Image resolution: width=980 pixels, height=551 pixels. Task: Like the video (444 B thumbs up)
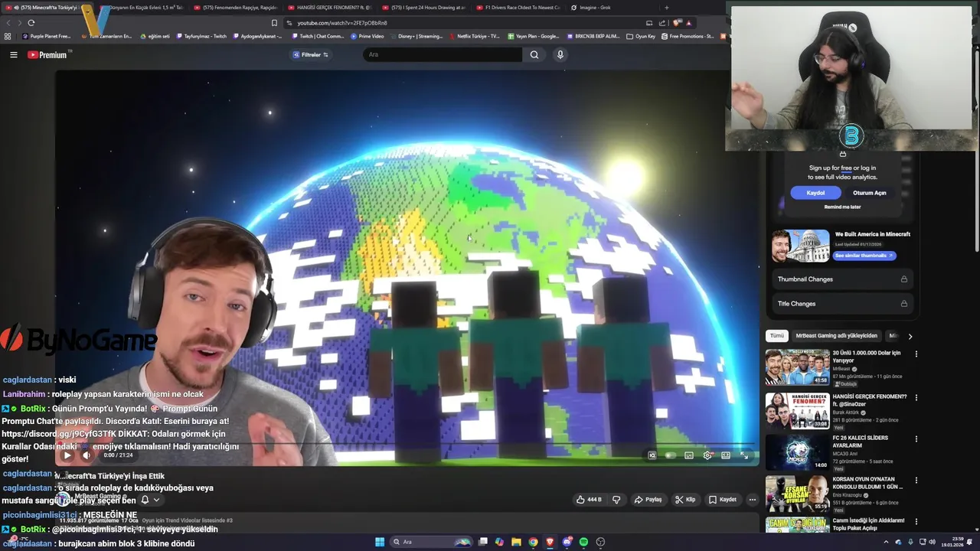[589, 500]
